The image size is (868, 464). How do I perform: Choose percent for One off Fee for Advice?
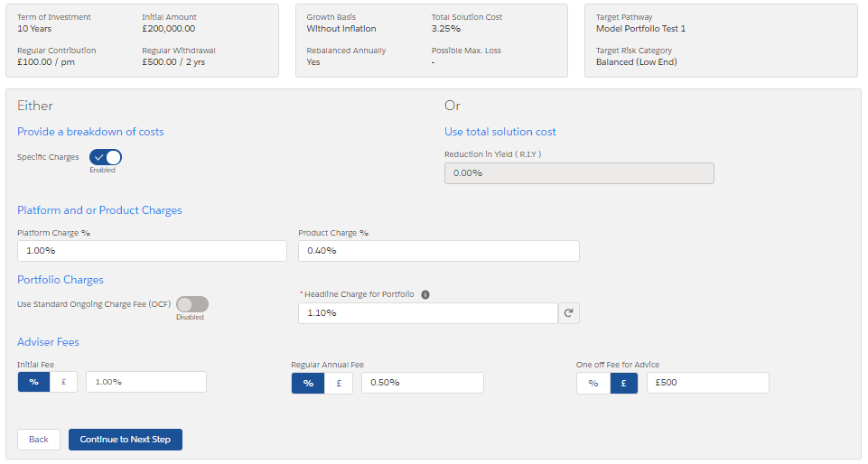click(x=593, y=383)
